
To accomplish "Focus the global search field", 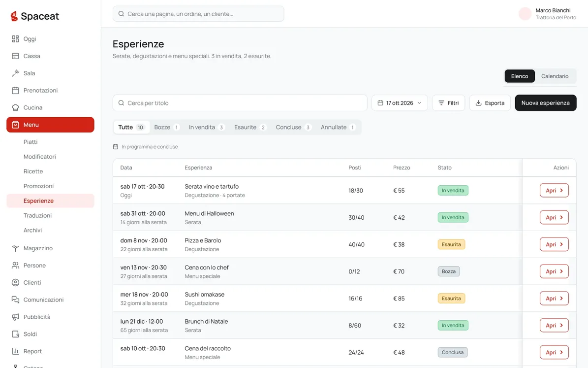I will [198, 14].
